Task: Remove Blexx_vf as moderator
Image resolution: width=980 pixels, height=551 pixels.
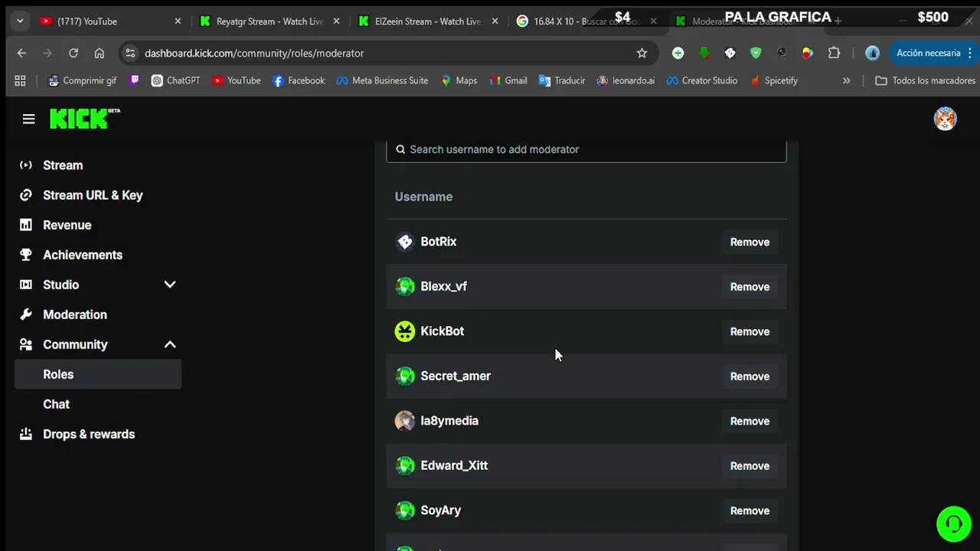Action: [x=750, y=287]
